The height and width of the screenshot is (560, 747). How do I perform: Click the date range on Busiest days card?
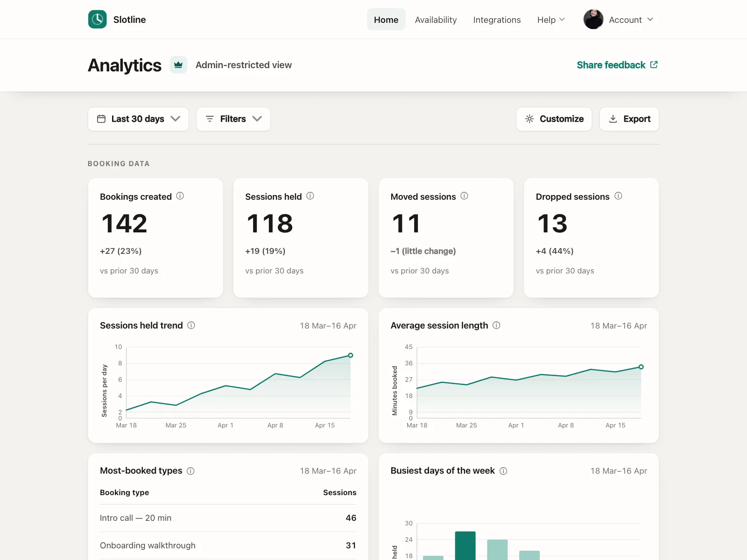[x=619, y=471]
